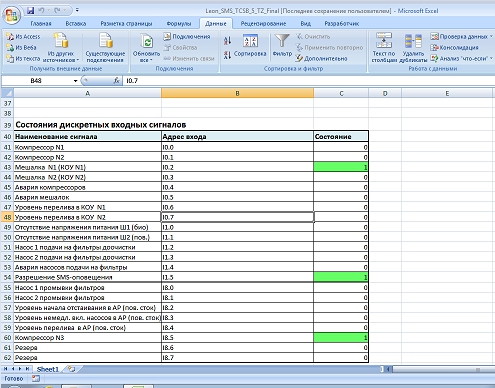This screenshot has height=388, width=495.
Task: Select column B header
Action: tap(237, 93)
